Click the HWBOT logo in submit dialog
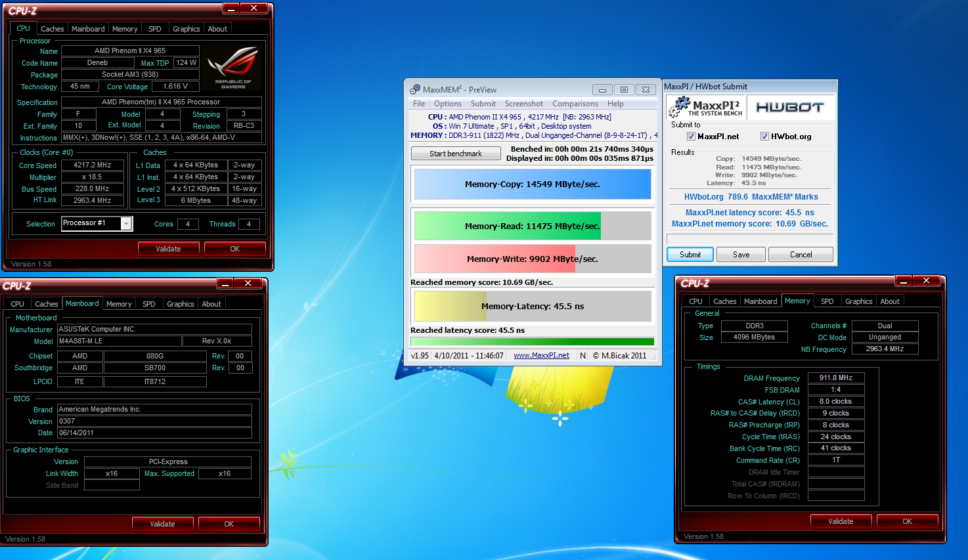This screenshot has width=968, height=560. (790, 107)
